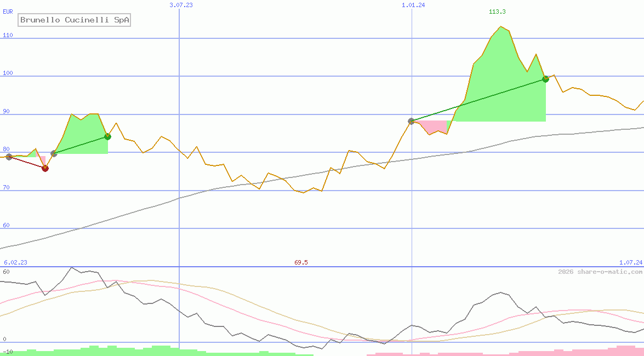Click green exit dot of first winning trade

[107, 136]
